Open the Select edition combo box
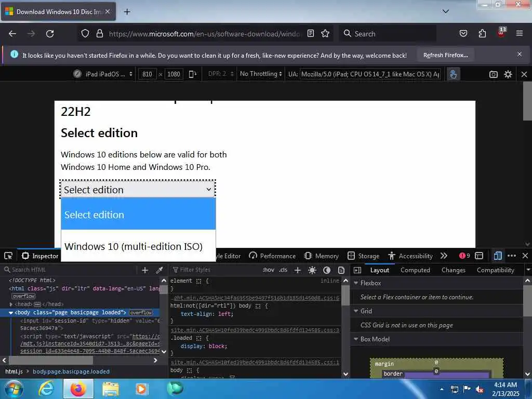 click(x=138, y=190)
